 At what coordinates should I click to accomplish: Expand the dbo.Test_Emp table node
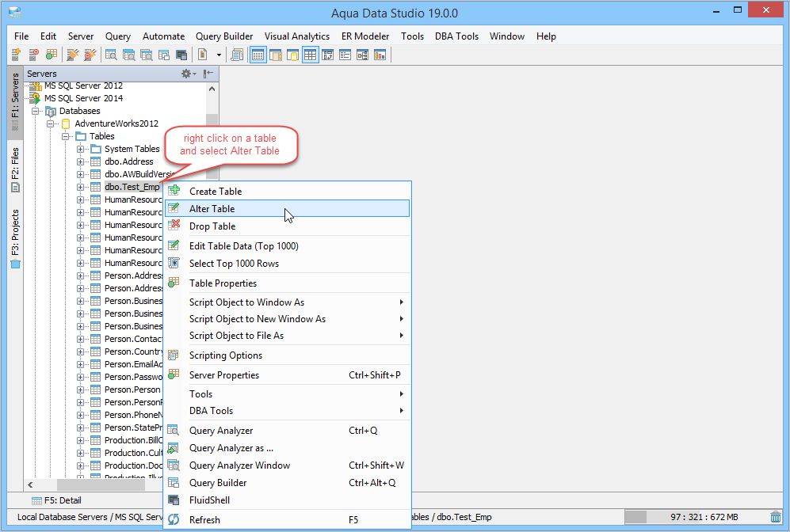(x=81, y=188)
